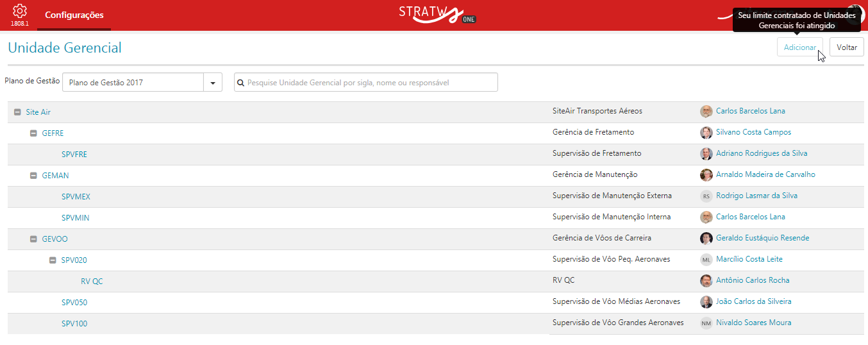Click Arnaldo Madeira de Carvalho avatar
The height and width of the screenshot is (345, 868).
tap(706, 174)
